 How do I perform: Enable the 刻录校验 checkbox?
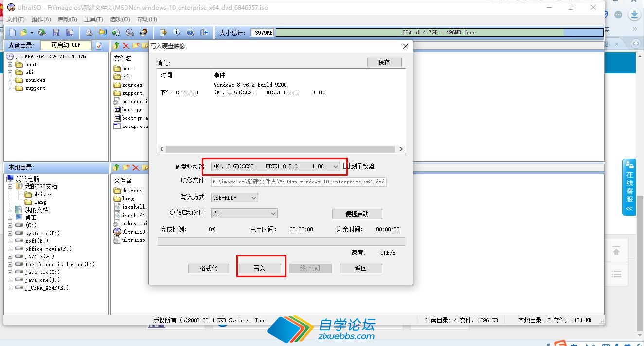(x=346, y=166)
